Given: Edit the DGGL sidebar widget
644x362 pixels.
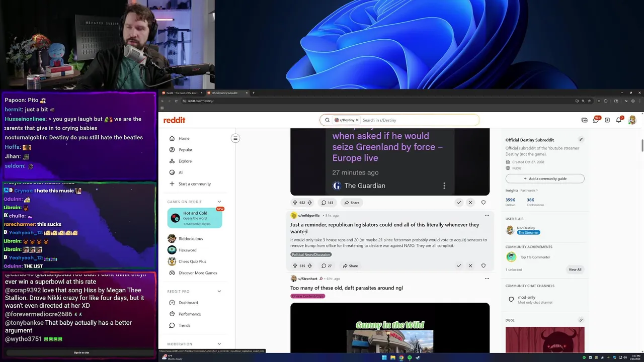Looking at the screenshot, I should point(581,320).
